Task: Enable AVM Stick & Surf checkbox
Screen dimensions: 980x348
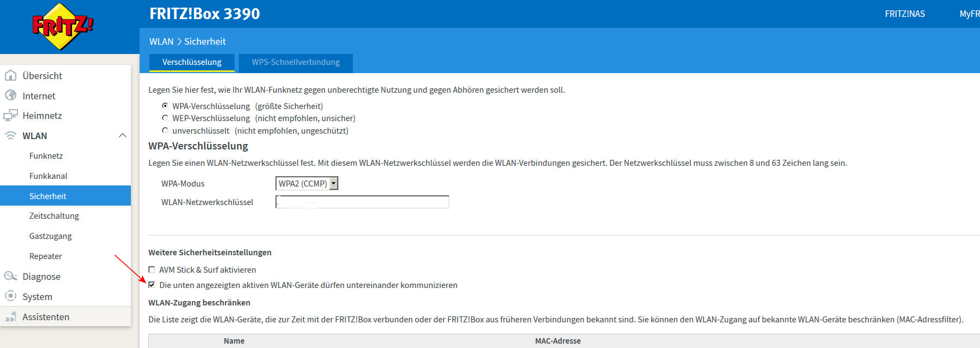Action: 152,269
